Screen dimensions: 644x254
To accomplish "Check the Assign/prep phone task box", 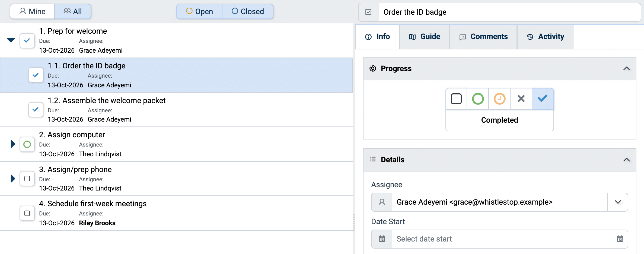I will pyautogui.click(x=27, y=179).
